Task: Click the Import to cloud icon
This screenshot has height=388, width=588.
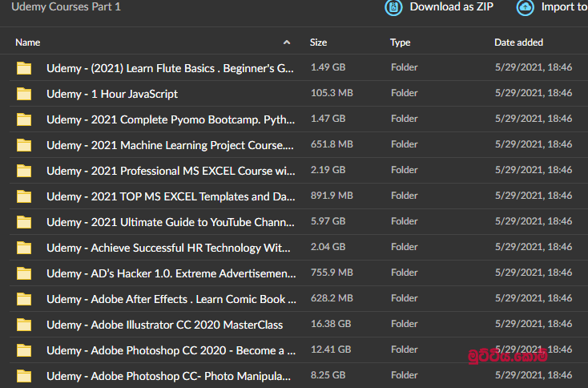Action: click(525, 7)
